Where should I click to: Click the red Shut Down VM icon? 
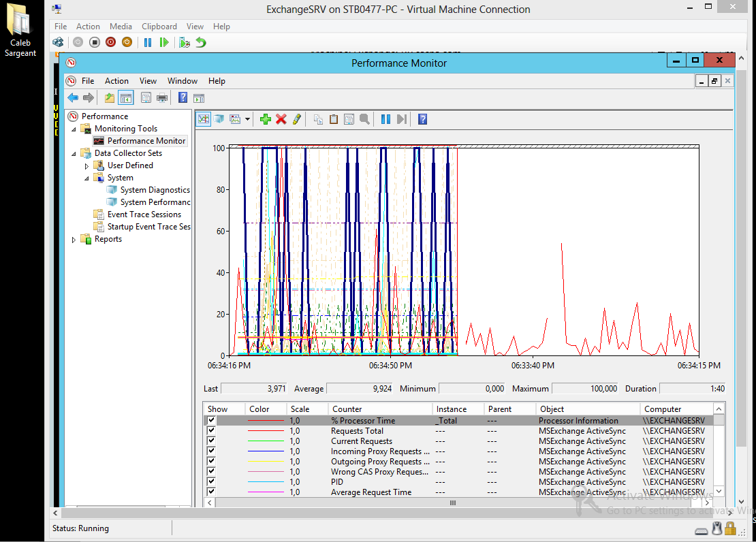(110, 42)
